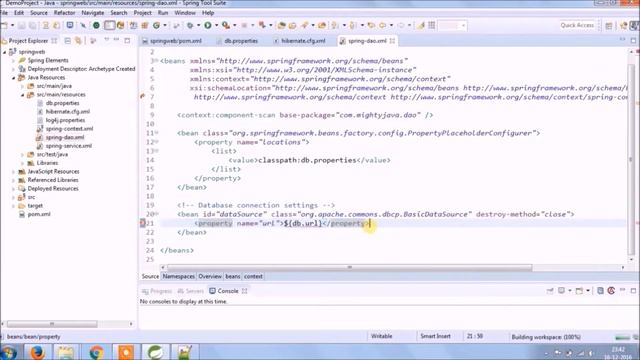The image size is (640, 360).
Task: Toggle the fold marker on line 3
Action: (x=157, y=61)
